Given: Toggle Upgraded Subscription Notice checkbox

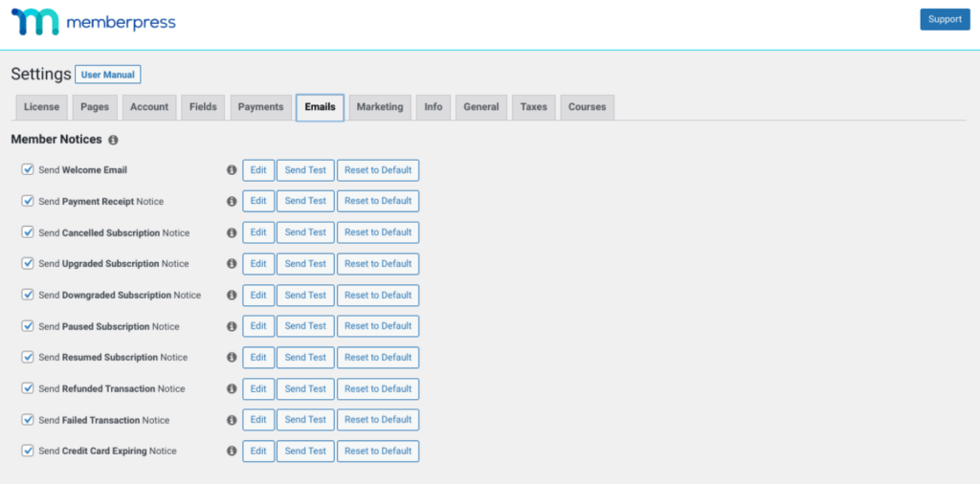Looking at the screenshot, I should click(28, 263).
